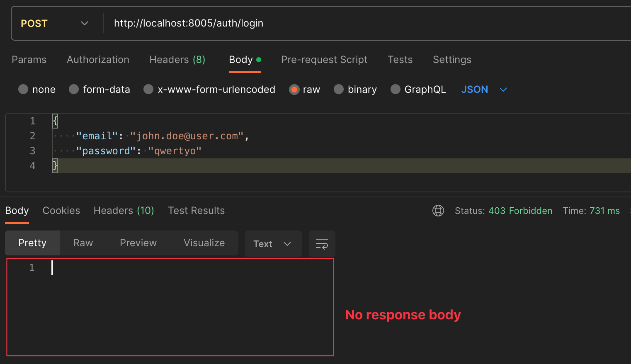Click the 403 Forbidden status text
Screen dimensions: 631x364
point(520,211)
